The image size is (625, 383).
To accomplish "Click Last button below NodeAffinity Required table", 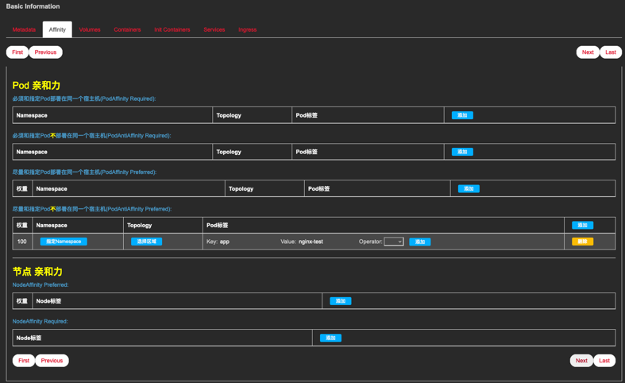I will tap(604, 361).
